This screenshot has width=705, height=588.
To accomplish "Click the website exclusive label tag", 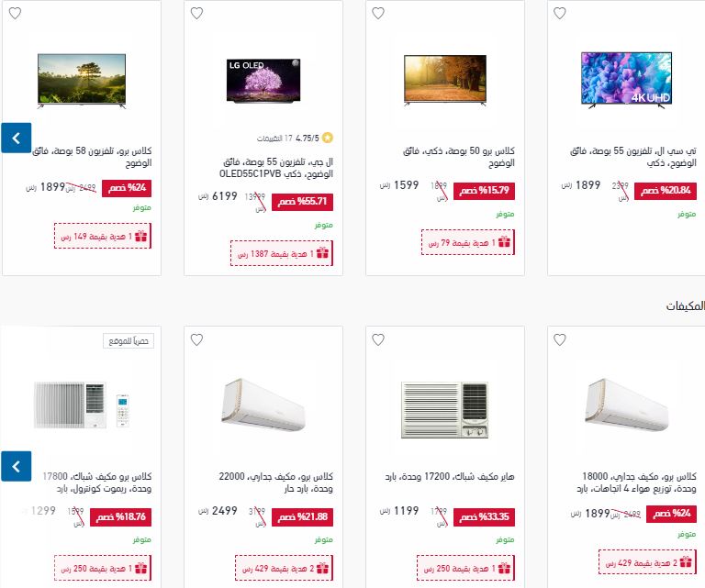I will click(129, 341).
